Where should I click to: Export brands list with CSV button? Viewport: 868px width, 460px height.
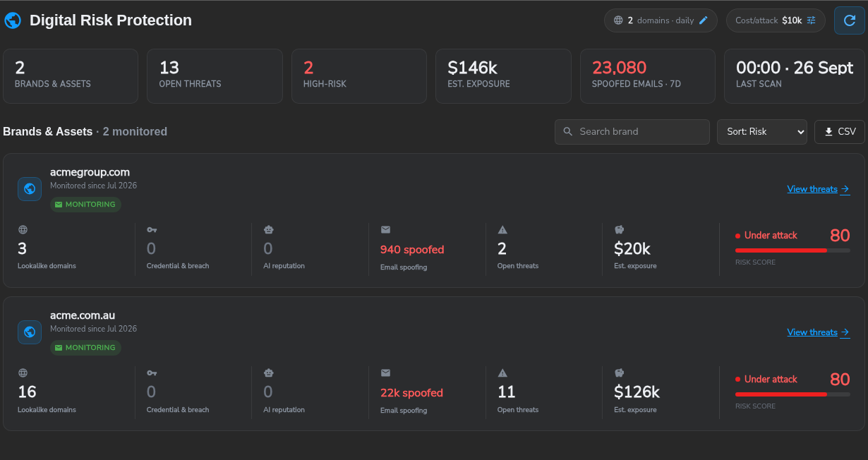[x=840, y=132]
